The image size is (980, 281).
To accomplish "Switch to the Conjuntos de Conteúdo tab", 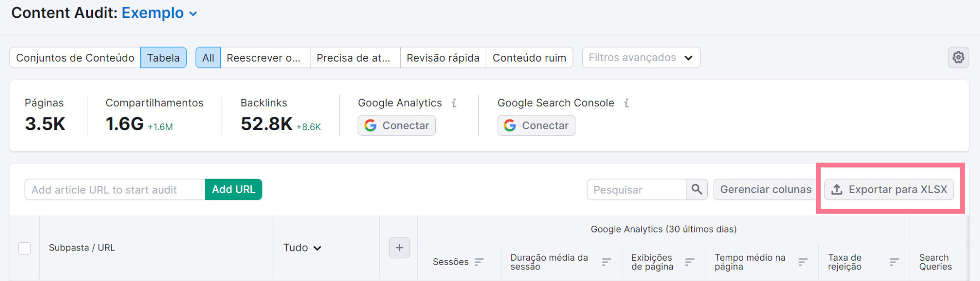I will [75, 57].
